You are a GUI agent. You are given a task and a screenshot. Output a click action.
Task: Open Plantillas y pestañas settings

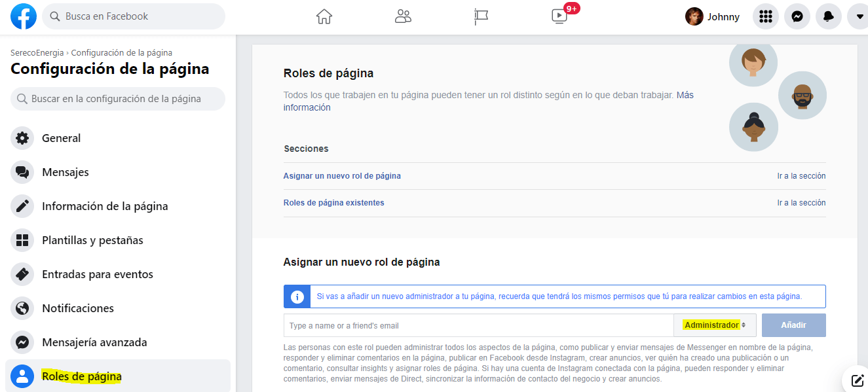point(92,240)
